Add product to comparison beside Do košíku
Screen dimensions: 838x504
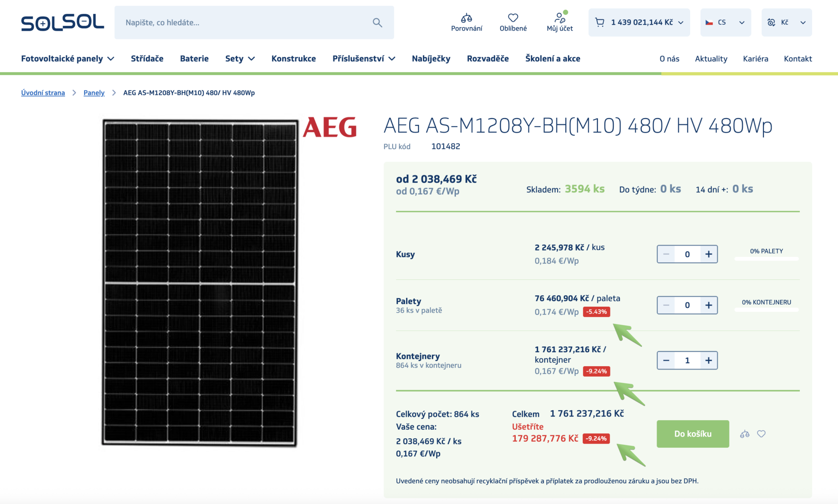click(745, 434)
